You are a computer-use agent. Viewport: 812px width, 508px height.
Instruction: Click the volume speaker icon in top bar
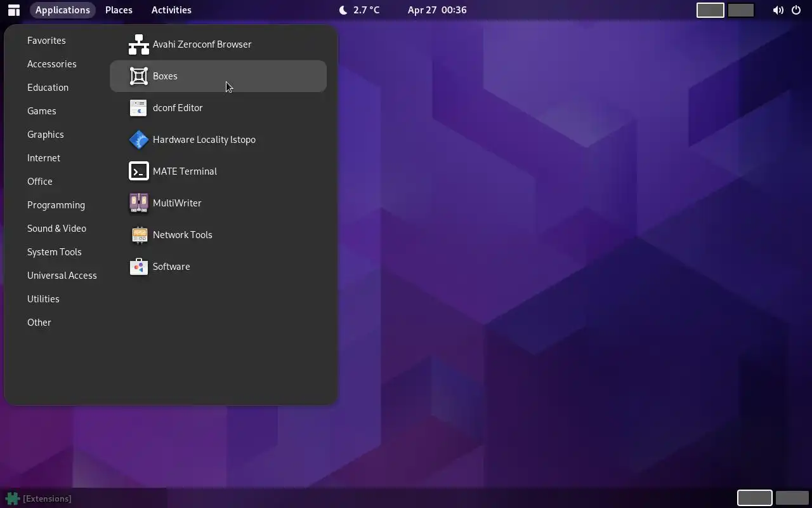pyautogui.click(x=778, y=10)
